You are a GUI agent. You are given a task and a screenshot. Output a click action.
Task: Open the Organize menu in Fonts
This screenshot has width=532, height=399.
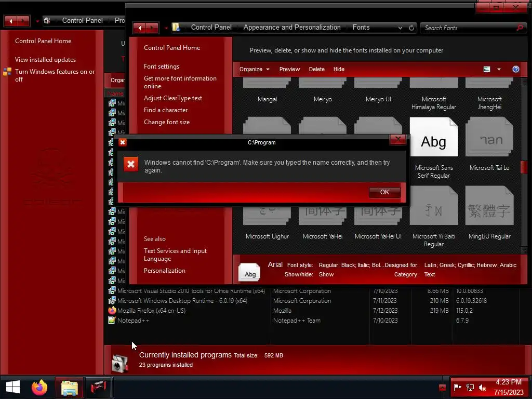point(254,69)
